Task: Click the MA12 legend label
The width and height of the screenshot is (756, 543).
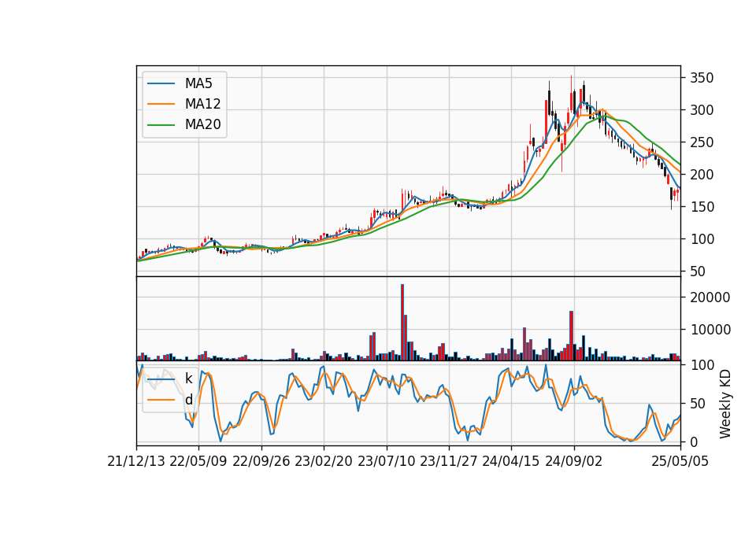Action: point(203,104)
